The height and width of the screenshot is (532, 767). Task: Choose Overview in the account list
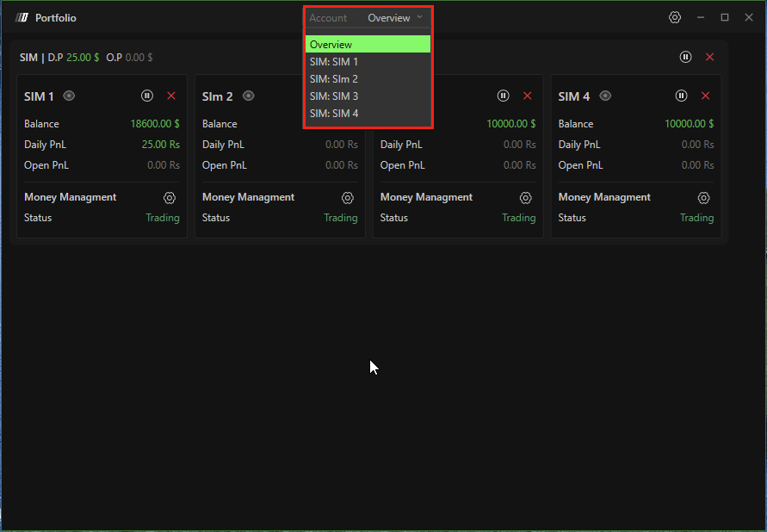pos(368,45)
